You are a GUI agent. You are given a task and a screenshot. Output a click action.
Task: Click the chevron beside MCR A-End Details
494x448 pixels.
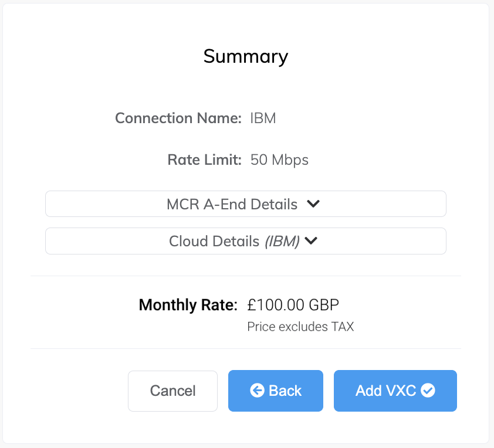click(313, 203)
